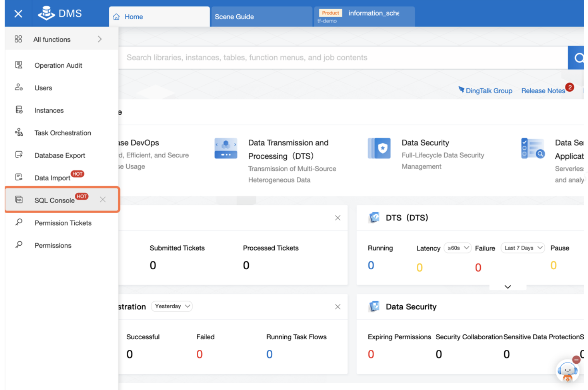Click the Operation Audit sidebar icon
Image resolution: width=588 pixels, height=390 pixels.
pyautogui.click(x=18, y=65)
